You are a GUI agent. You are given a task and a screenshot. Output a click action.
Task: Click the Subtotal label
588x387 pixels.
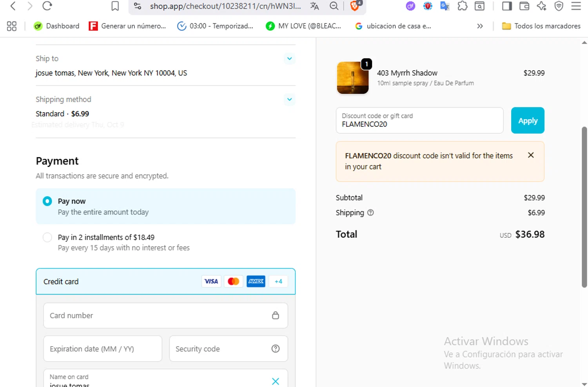pos(349,198)
